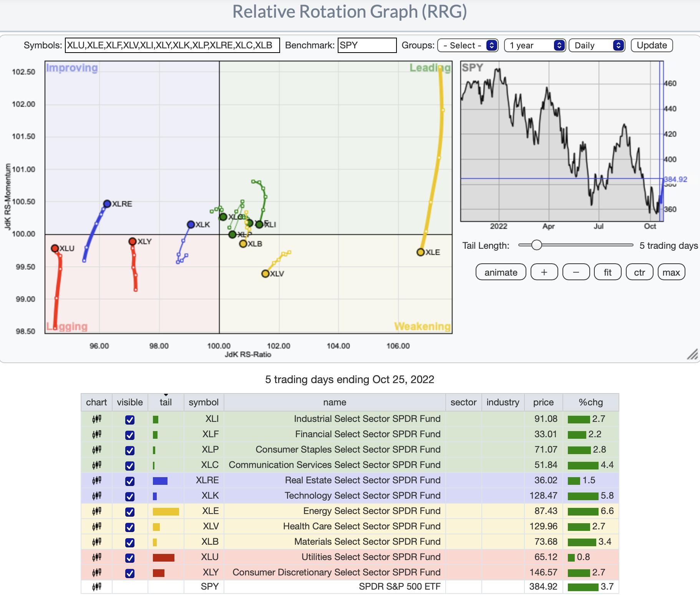Click the XLB marker on the RRG plot

[x=243, y=244]
